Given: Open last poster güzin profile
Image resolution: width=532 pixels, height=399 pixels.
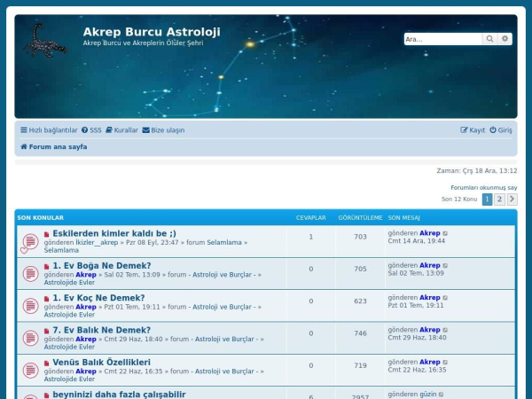Looking at the screenshot, I should pos(427,395).
